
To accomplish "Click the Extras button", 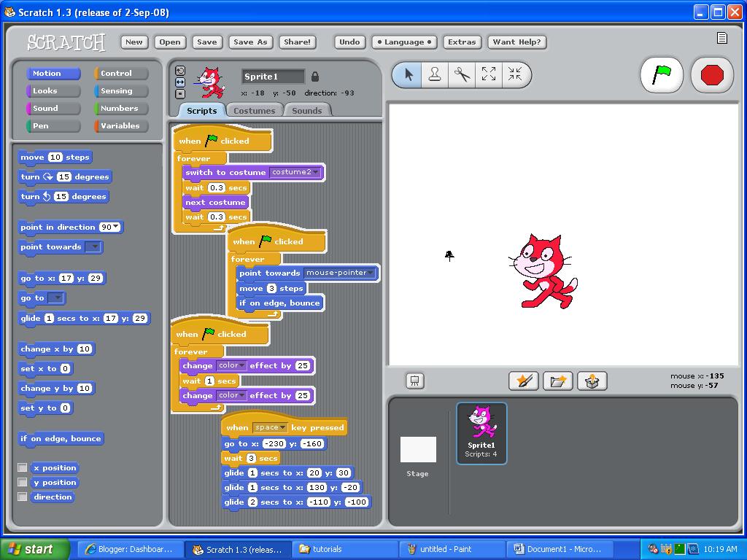I will point(462,42).
